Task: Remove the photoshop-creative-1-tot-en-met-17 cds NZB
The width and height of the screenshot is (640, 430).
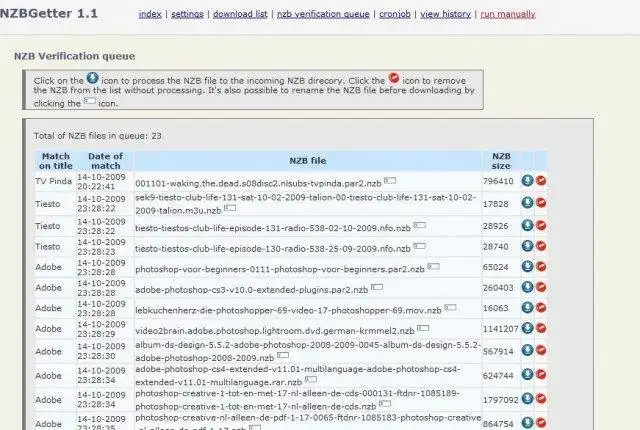Action: click(x=541, y=399)
